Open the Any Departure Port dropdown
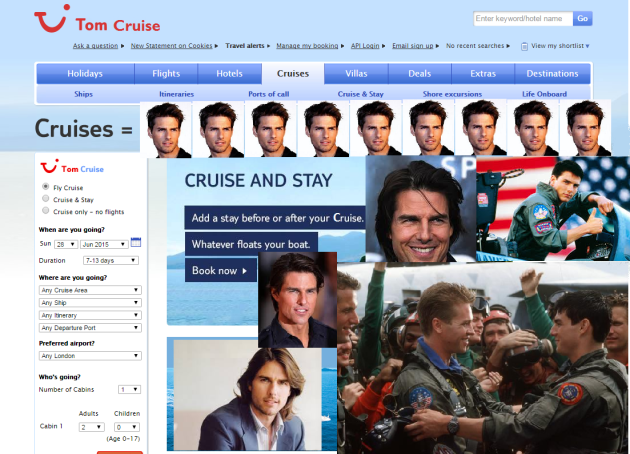 (90, 328)
